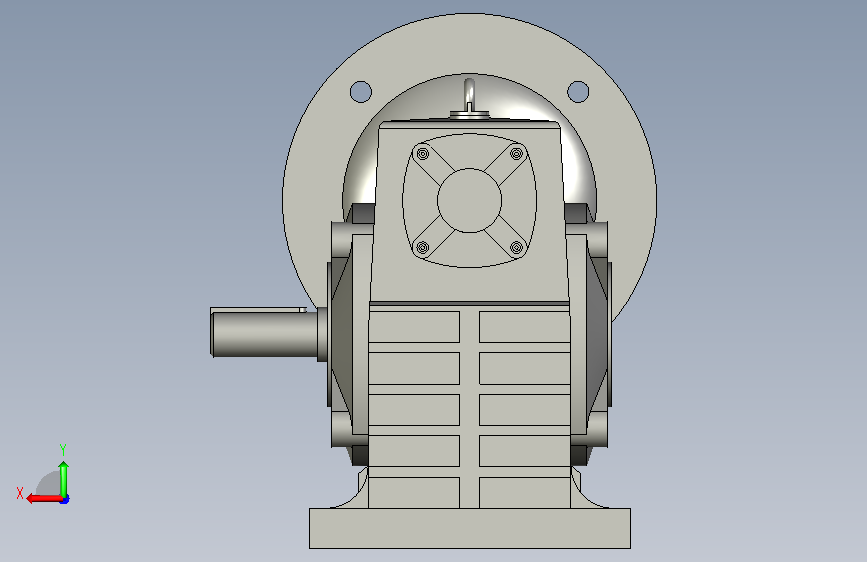The height and width of the screenshot is (562, 867).
Task: Select the top-left cover screw
Action: pyautogui.click(x=423, y=153)
